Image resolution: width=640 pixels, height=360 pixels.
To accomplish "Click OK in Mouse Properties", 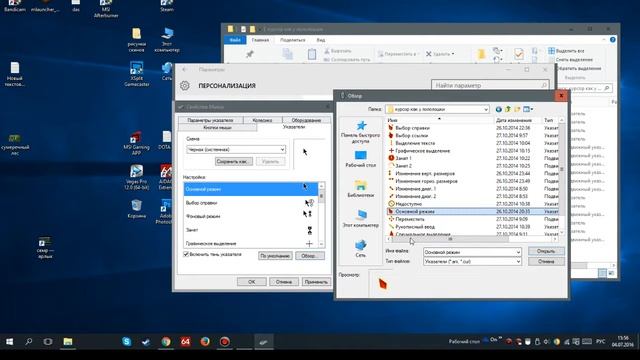I will [251, 282].
